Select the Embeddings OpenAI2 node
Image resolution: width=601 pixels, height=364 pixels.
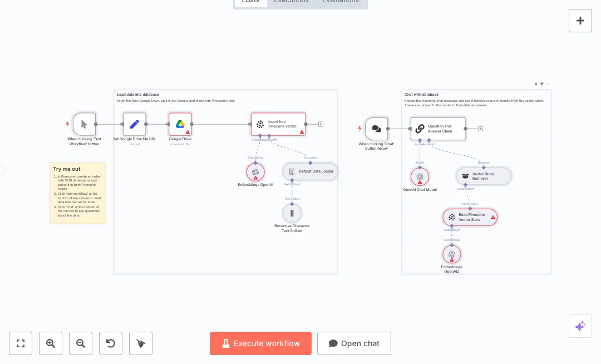click(452, 254)
